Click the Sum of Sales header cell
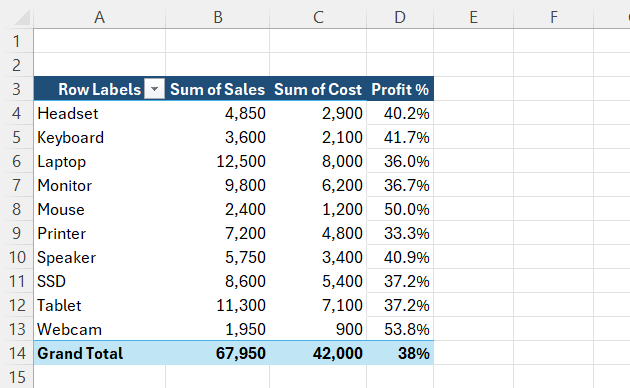630x388 pixels. [x=217, y=89]
